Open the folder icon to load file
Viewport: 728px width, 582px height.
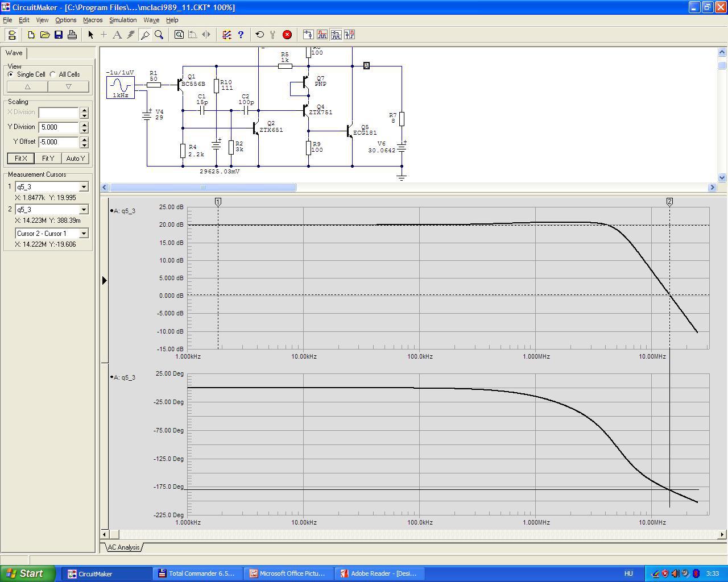(45, 35)
